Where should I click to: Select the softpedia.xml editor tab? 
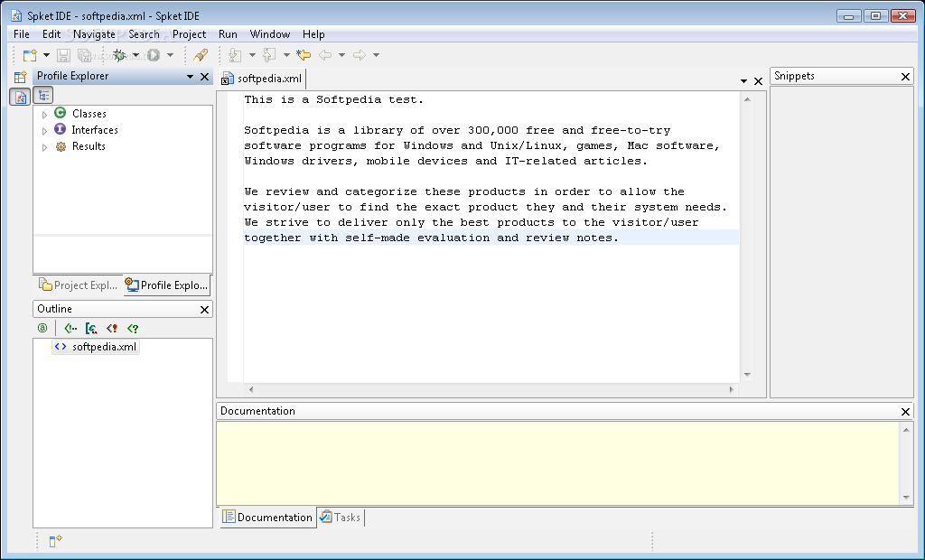click(262, 79)
